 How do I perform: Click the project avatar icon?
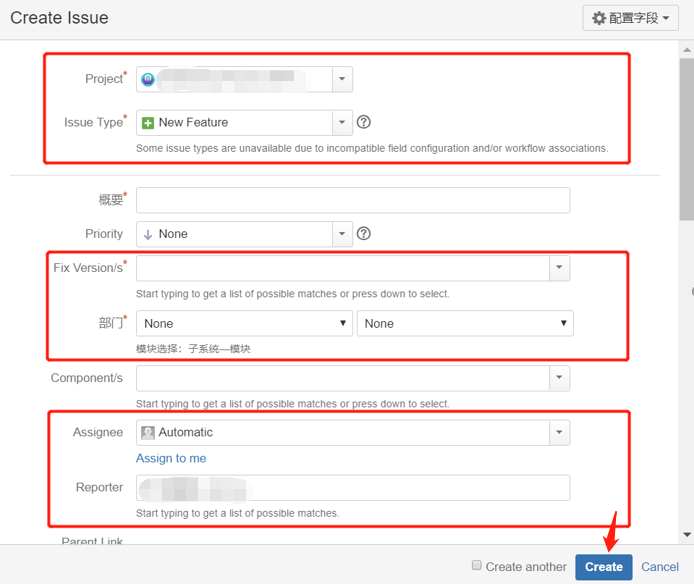click(x=148, y=79)
